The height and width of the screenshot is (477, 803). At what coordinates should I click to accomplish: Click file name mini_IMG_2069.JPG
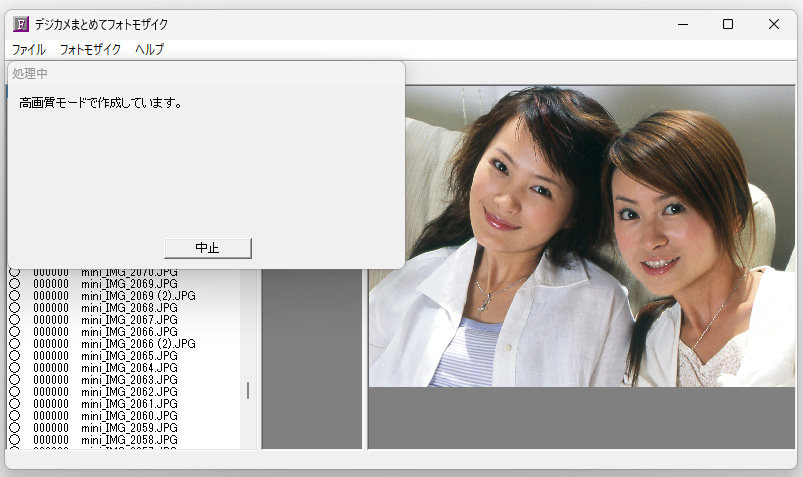129,284
